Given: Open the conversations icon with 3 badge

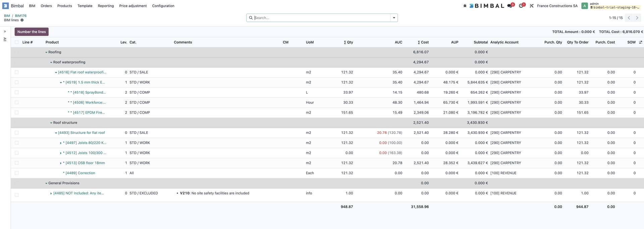Looking at the screenshot, I should (x=510, y=6).
